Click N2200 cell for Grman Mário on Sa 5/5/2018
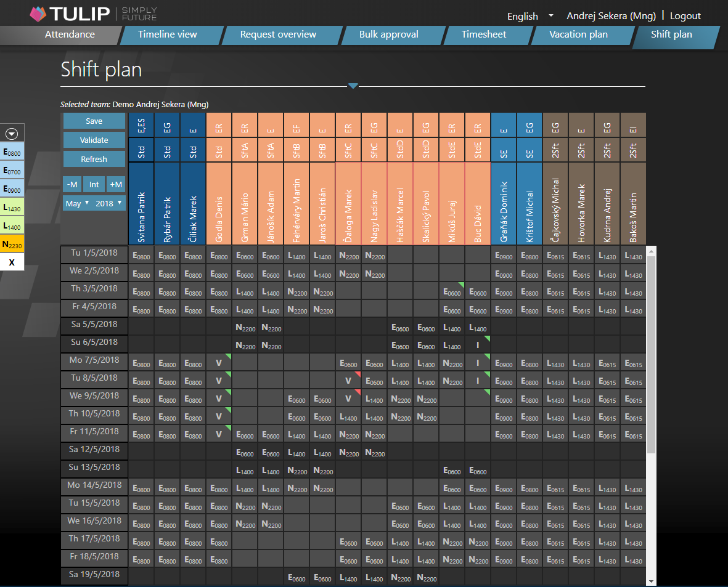Image resolution: width=728 pixels, height=587 pixels. coord(245,327)
